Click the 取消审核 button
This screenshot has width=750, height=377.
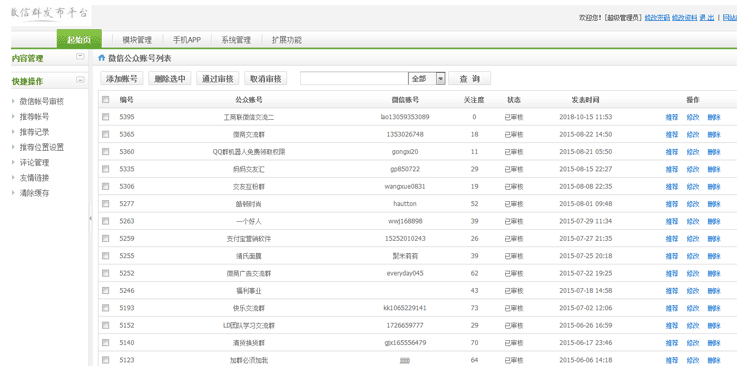point(265,78)
